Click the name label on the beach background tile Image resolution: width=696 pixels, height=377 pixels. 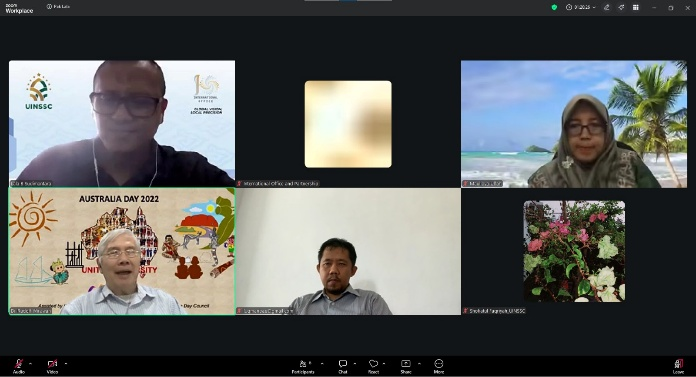click(x=482, y=183)
